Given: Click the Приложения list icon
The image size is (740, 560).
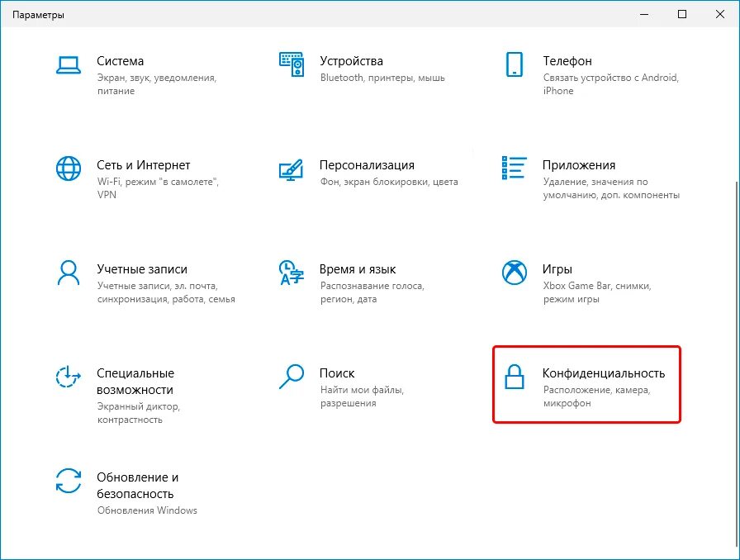Looking at the screenshot, I should click(514, 168).
